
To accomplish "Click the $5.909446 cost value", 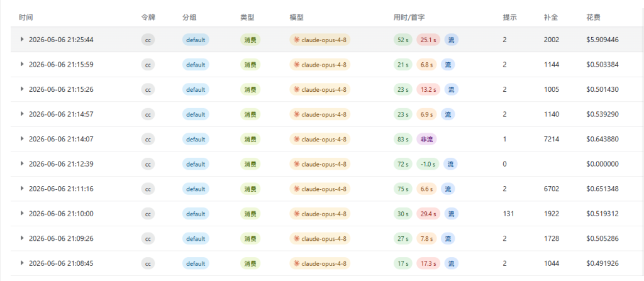I will coord(602,40).
